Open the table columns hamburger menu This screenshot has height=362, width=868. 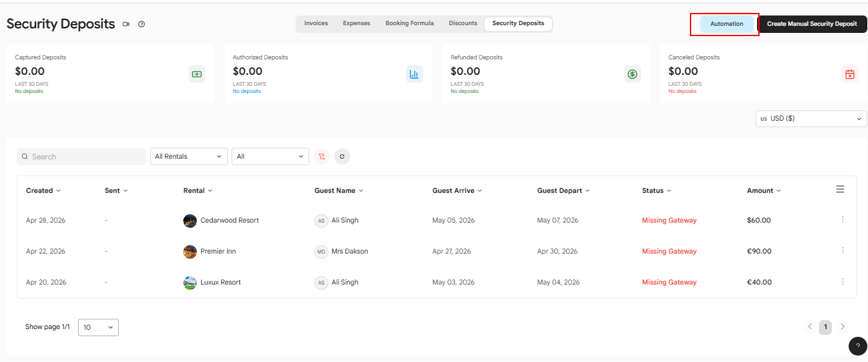(x=840, y=189)
